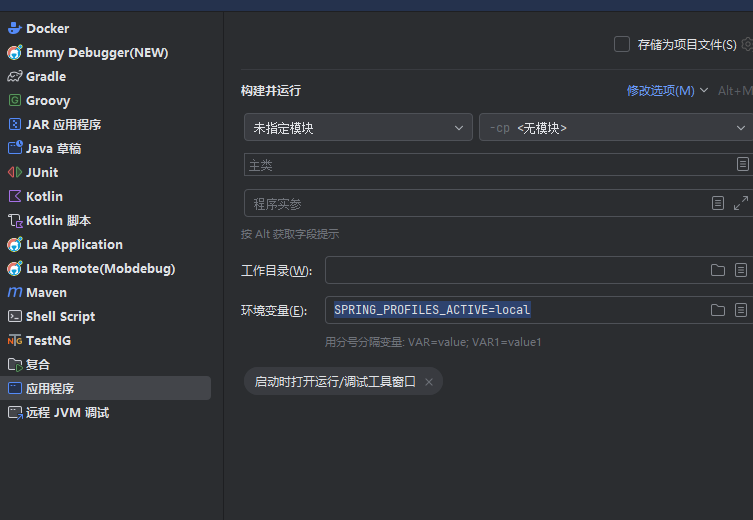
Task: Select Lua Application entry
Action: [106, 244]
